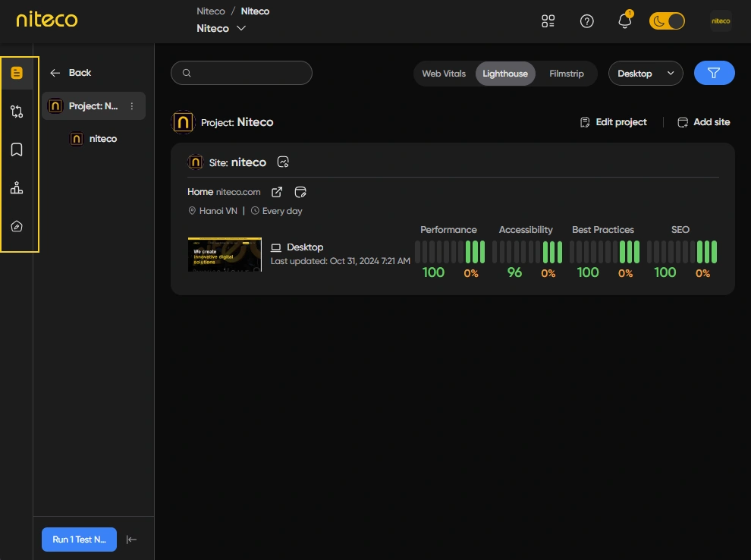Open the bookmark icon in sidebar
Viewport: 751px width, 560px height.
(17, 149)
